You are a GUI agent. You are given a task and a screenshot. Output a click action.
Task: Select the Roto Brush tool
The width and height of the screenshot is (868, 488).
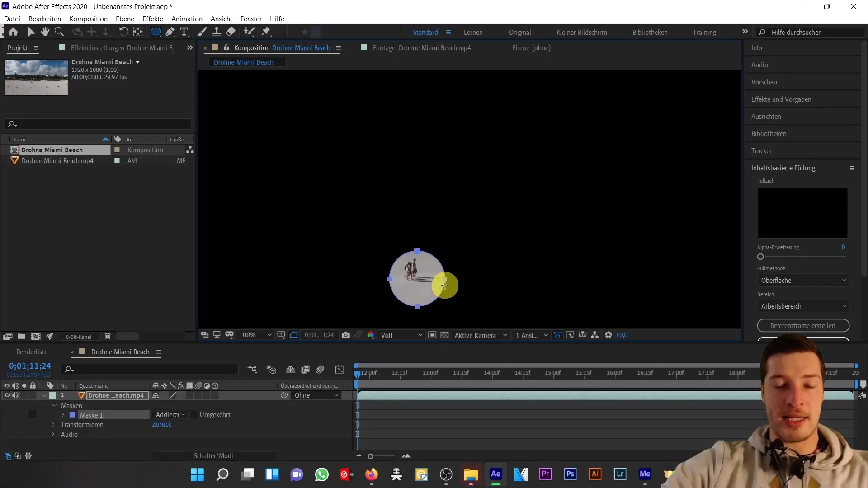tap(249, 32)
